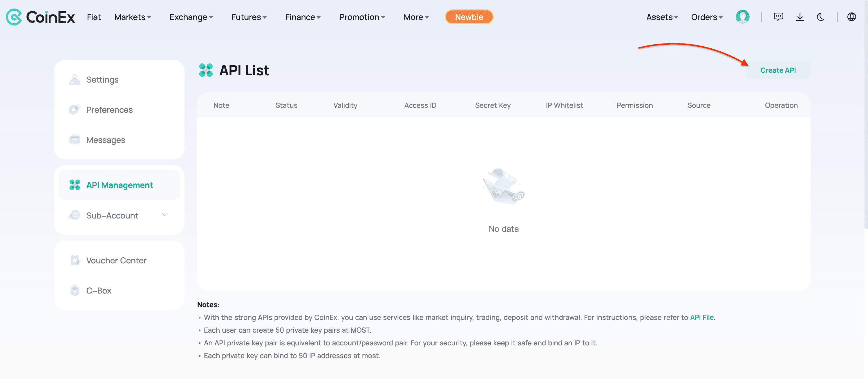Click the Settings icon in sidebar

(x=75, y=79)
